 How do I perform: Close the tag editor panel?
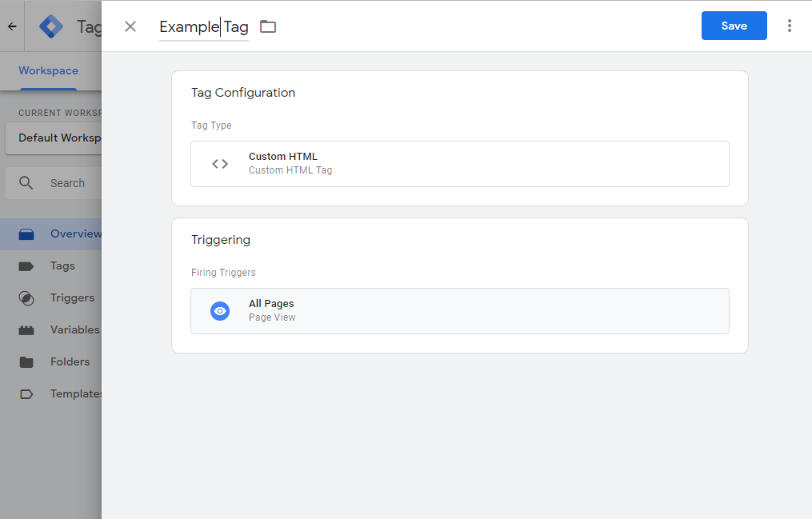click(x=130, y=26)
